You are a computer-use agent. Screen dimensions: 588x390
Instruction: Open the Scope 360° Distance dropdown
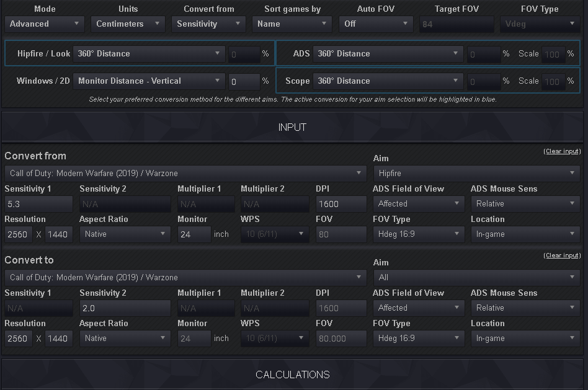point(388,81)
